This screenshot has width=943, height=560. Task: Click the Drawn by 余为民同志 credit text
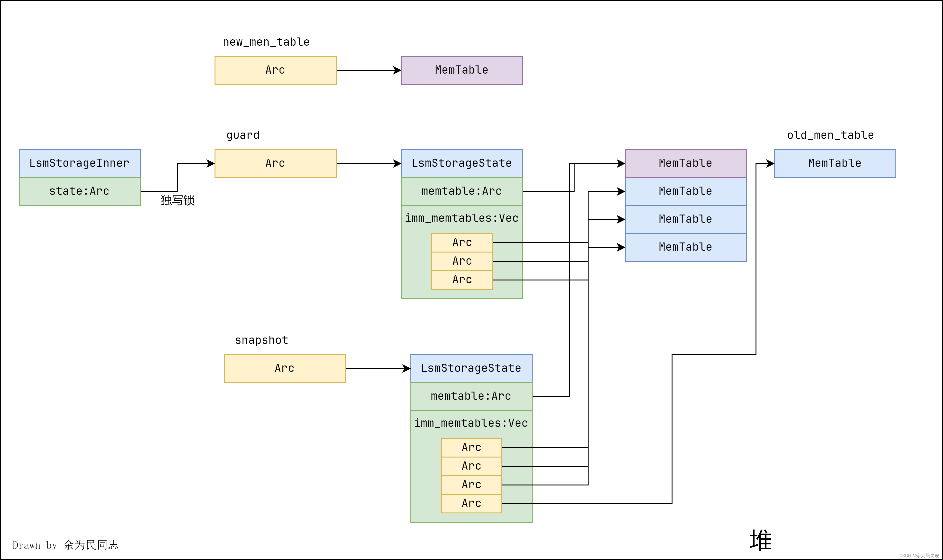[65, 545]
